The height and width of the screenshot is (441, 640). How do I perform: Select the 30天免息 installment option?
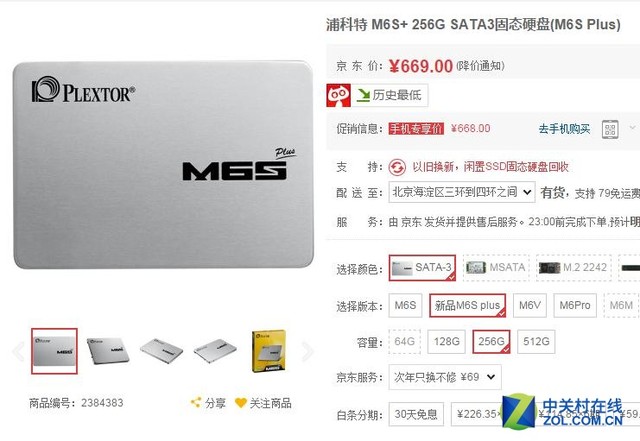(416, 414)
